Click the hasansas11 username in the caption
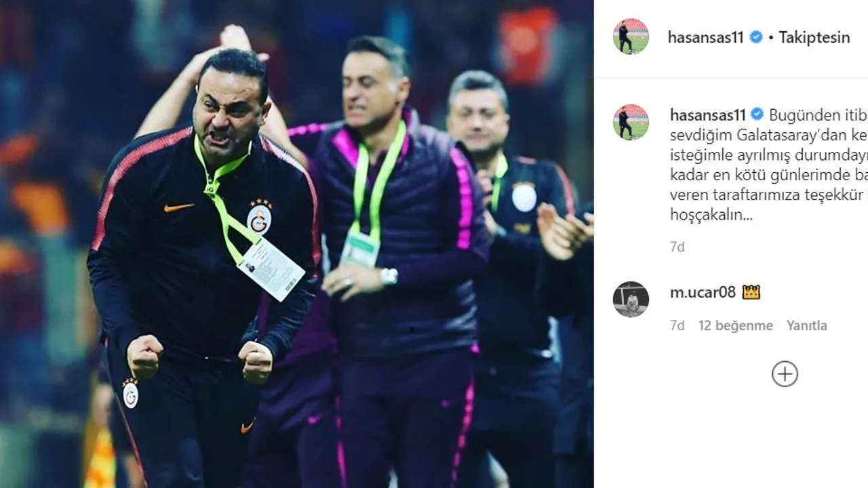Screen dimensions: 868x488 pyautogui.click(x=708, y=114)
